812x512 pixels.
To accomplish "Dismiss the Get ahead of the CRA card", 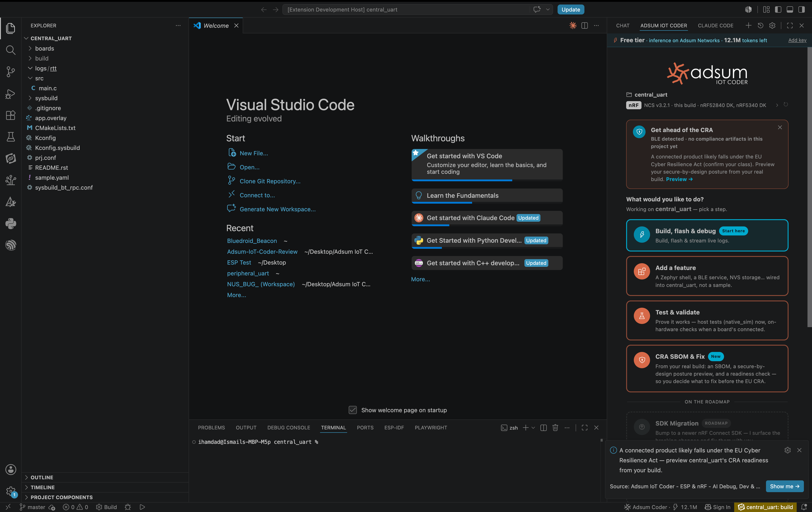I will [x=780, y=128].
